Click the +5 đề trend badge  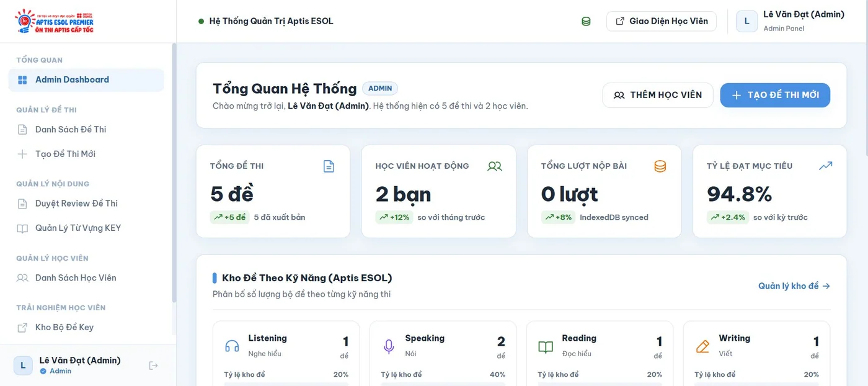(x=230, y=217)
